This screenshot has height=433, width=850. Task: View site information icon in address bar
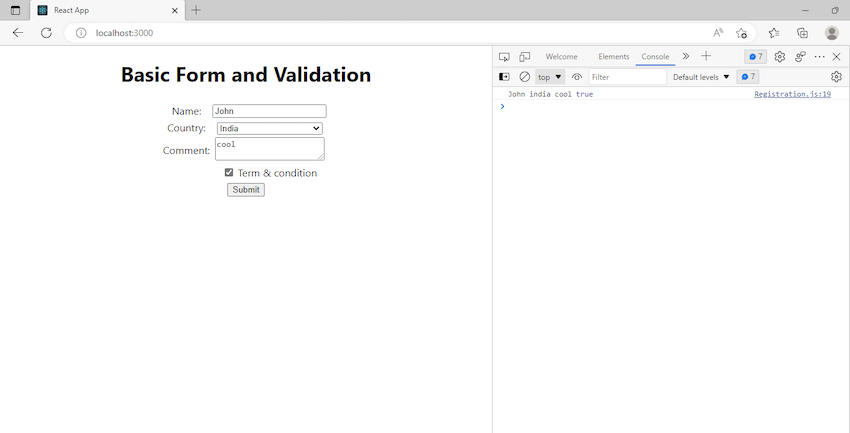click(x=81, y=33)
